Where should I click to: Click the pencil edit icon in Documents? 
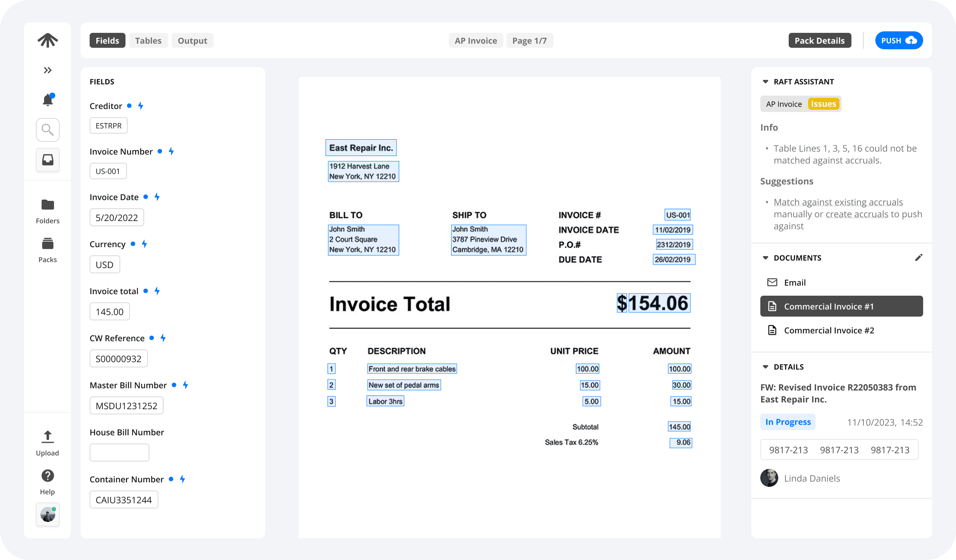tap(918, 258)
